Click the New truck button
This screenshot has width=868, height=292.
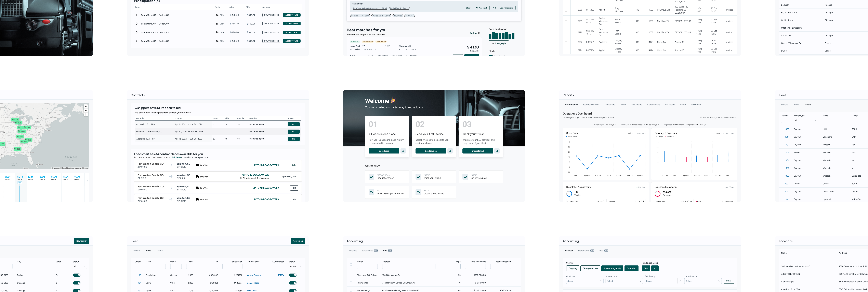pyautogui.click(x=298, y=241)
